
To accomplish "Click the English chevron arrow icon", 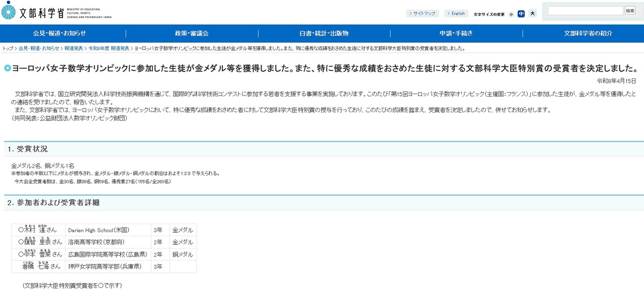I will 449,14.
